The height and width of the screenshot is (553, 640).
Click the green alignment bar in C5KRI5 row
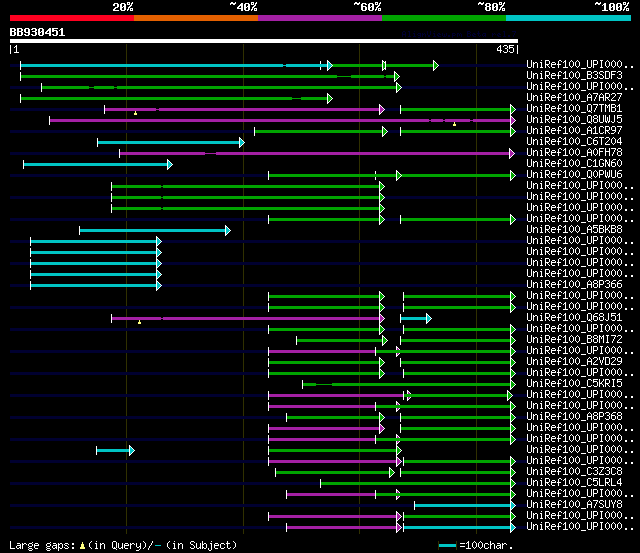407,384
